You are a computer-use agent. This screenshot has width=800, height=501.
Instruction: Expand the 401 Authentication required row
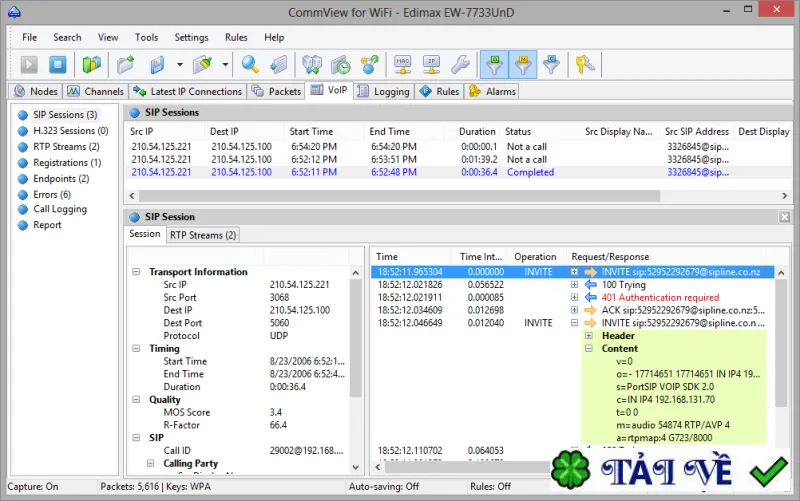pyautogui.click(x=574, y=297)
